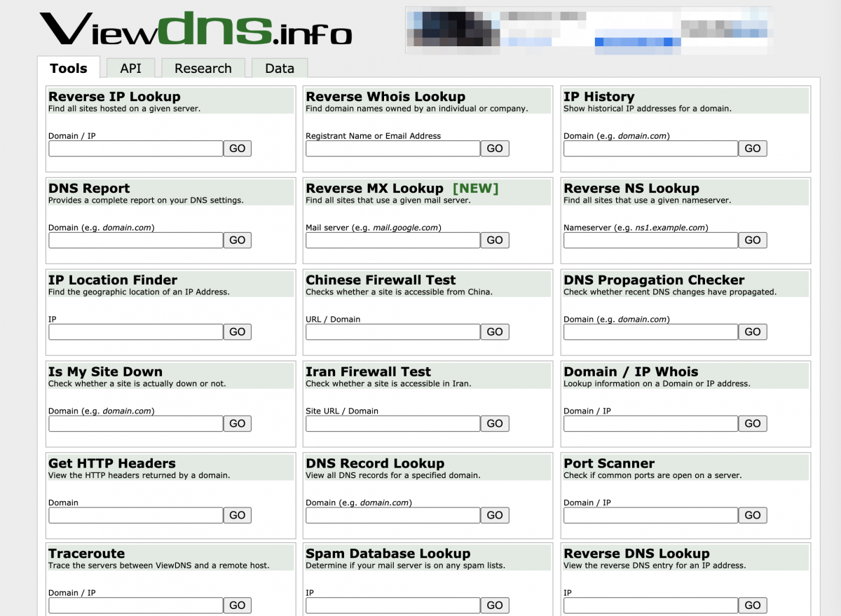Click GO in the Port Scanner section

tap(753, 515)
